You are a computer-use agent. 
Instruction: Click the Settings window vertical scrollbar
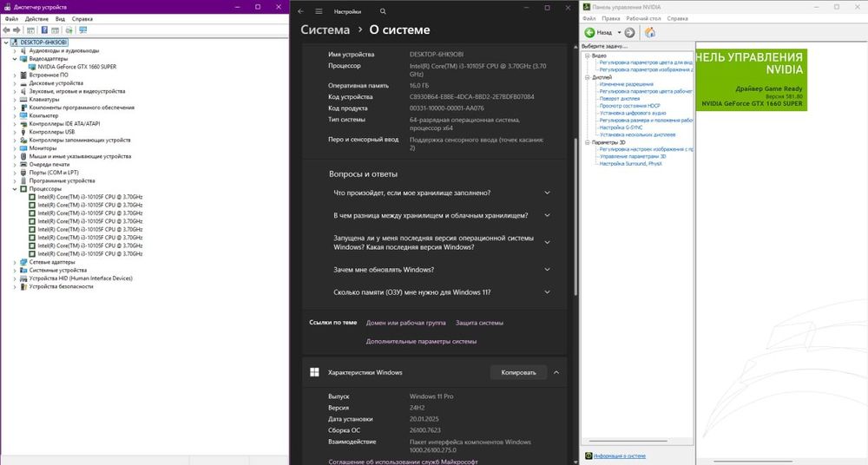coord(575,216)
